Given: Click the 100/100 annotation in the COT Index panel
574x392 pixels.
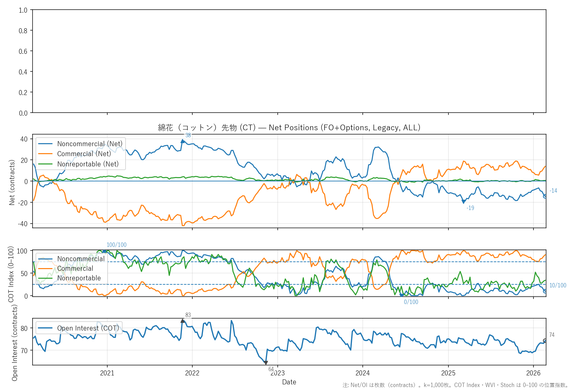Looking at the screenshot, I should click(x=116, y=245).
